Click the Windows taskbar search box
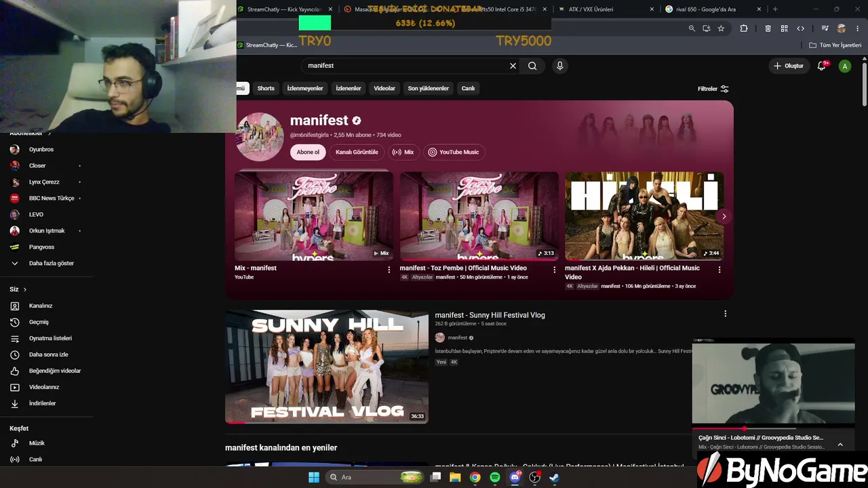The width and height of the screenshot is (868, 488). [375, 477]
